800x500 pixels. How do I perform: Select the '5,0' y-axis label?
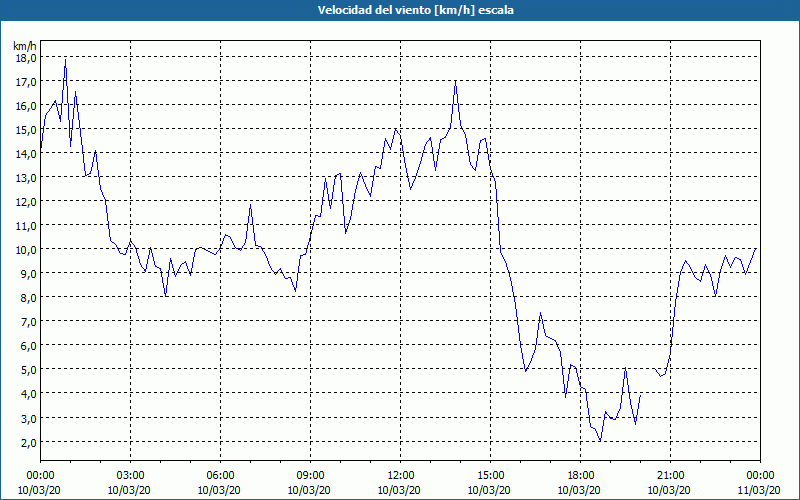coord(28,370)
